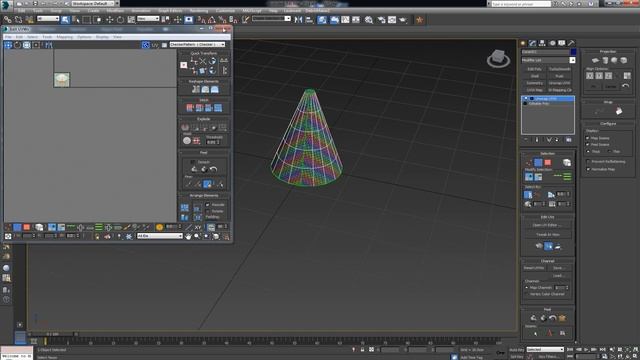
Task: Open the Selected key filter dropdown
Action: (x=545, y=350)
